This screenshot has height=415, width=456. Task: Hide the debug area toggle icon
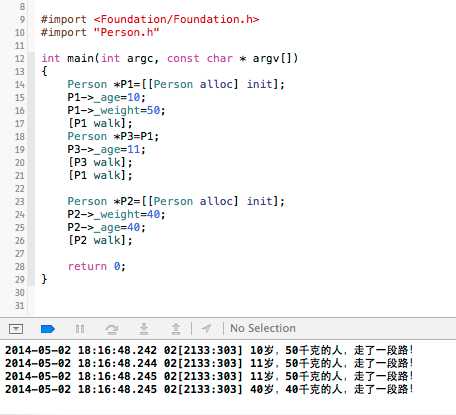[x=16, y=329]
